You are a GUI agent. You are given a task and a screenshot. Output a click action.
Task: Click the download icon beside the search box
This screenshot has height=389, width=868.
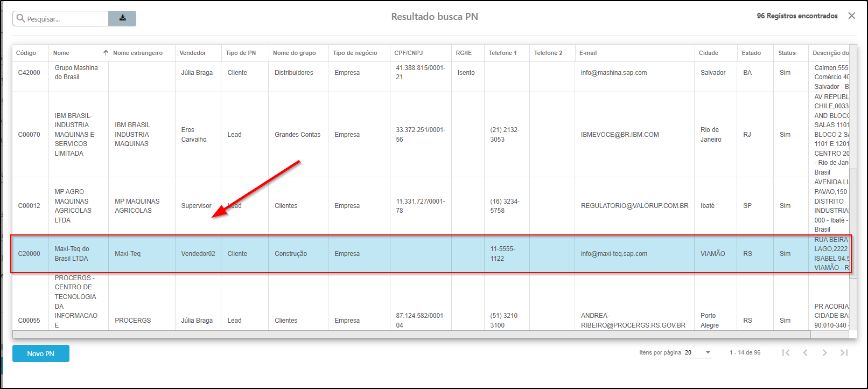(x=122, y=18)
